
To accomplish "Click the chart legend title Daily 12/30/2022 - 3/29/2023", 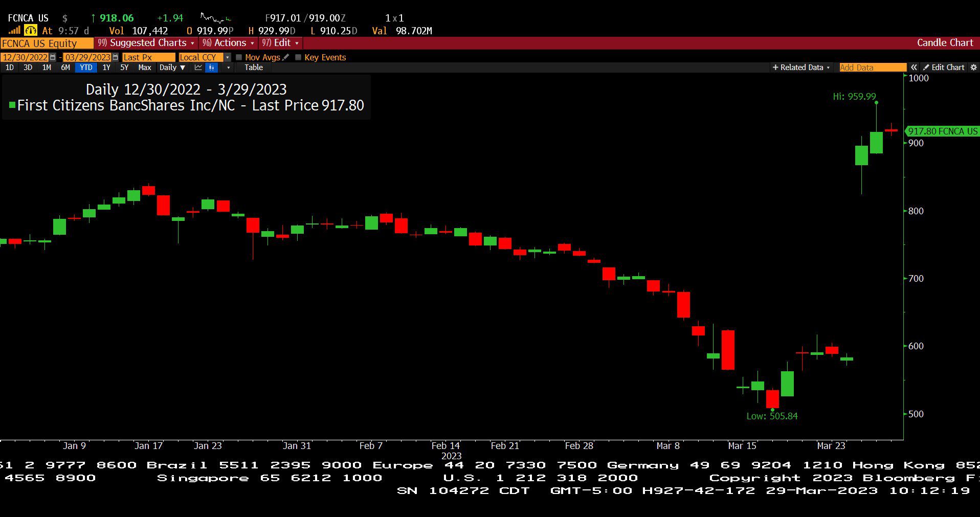I will pos(186,89).
